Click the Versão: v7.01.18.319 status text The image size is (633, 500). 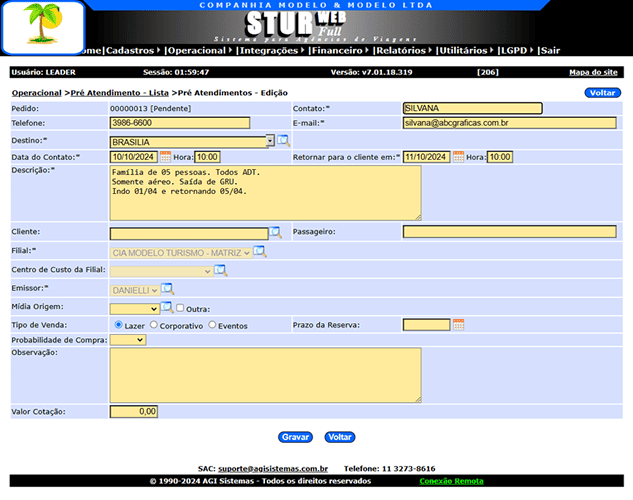[x=371, y=72]
